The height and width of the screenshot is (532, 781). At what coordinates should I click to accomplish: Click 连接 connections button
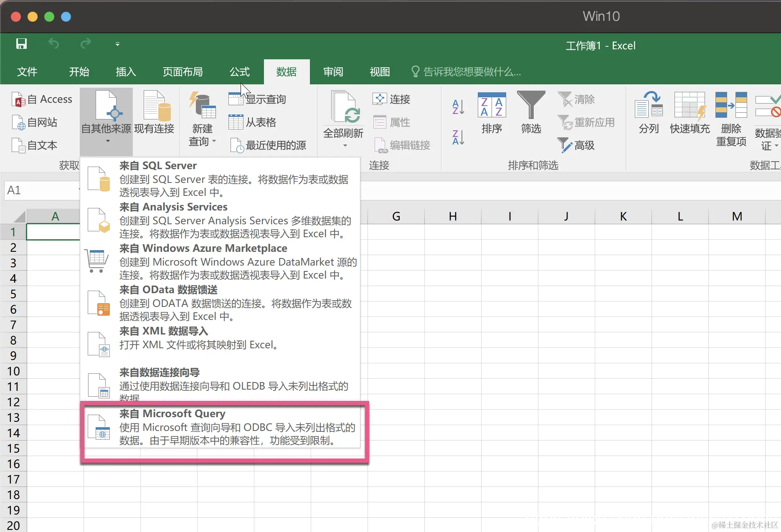pyautogui.click(x=391, y=99)
